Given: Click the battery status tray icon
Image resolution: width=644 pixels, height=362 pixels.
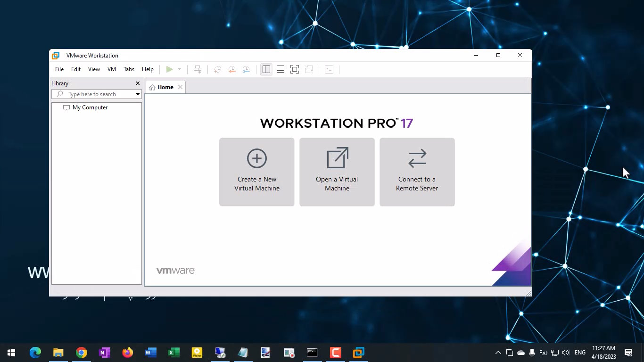Looking at the screenshot, I should click(x=543, y=353).
